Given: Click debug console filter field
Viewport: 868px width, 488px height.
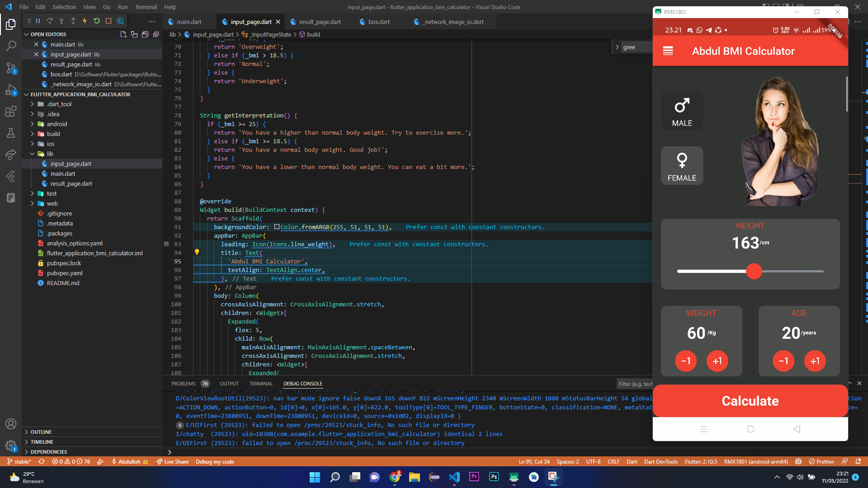Looking at the screenshot, I should coord(635,384).
